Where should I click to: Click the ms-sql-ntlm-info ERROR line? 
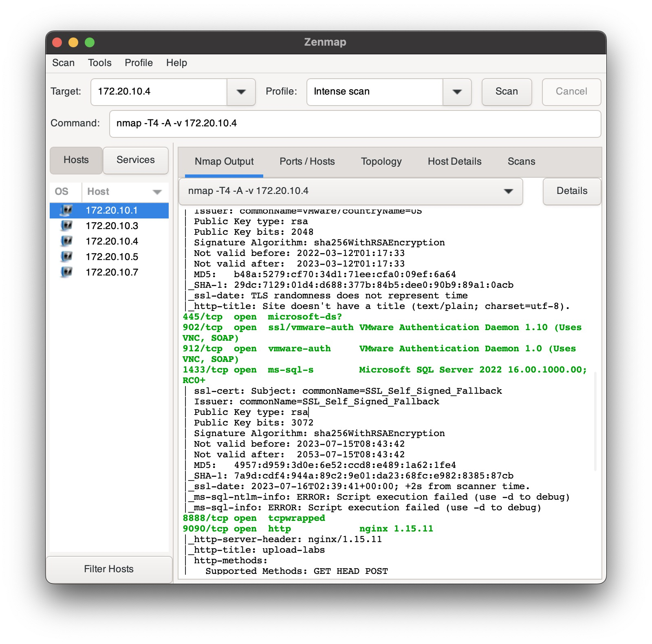(x=378, y=497)
